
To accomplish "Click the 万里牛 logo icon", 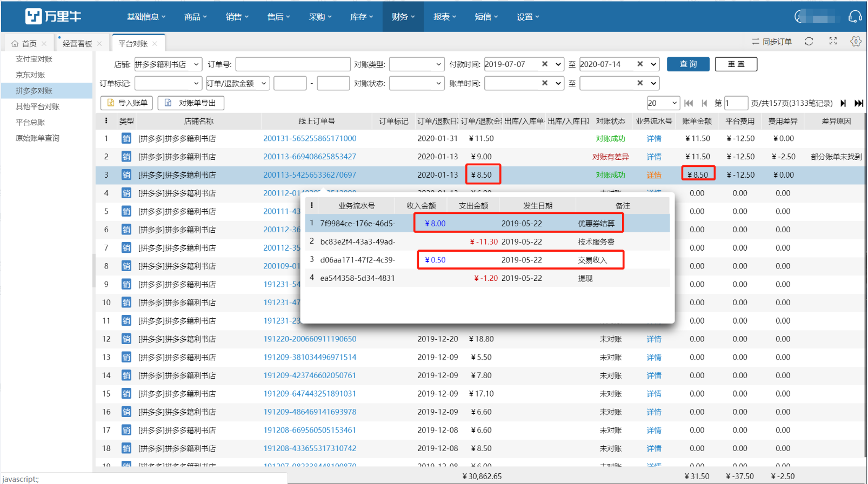I will (x=34, y=16).
